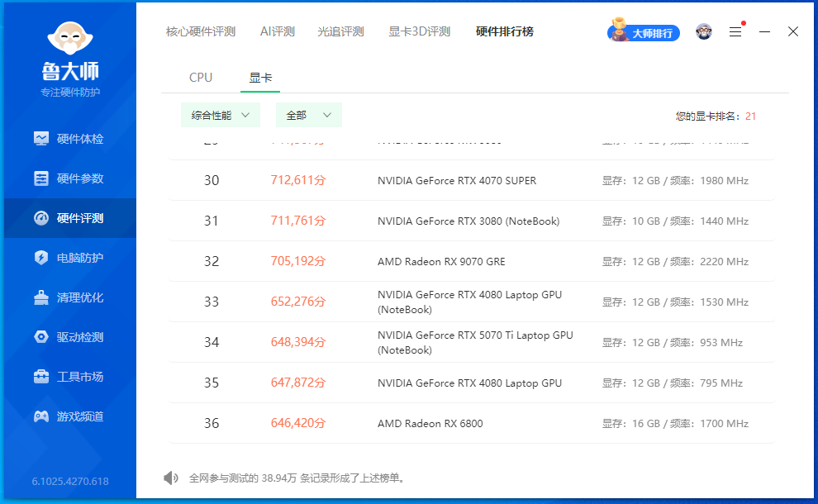Minimize the 鲁大师 window
The width and height of the screenshot is (818, 504).
765,32
